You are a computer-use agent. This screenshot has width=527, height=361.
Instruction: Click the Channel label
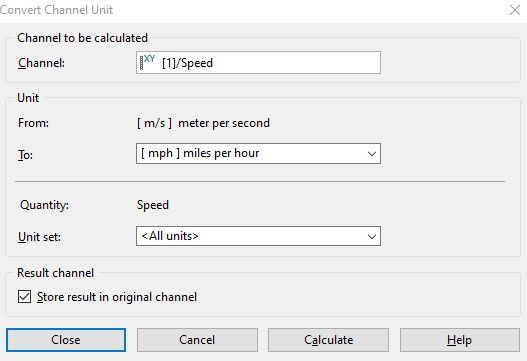click(41, 63)
